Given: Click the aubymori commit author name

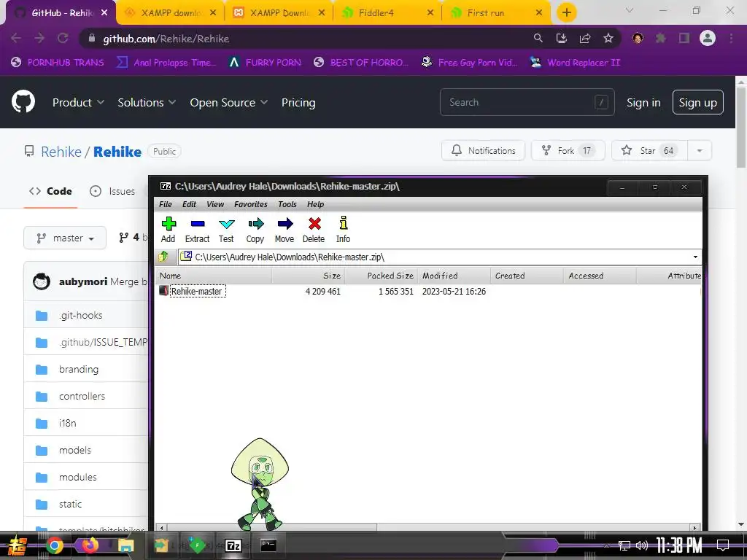Looking at the screenshot, I should [x=83, y=281].
